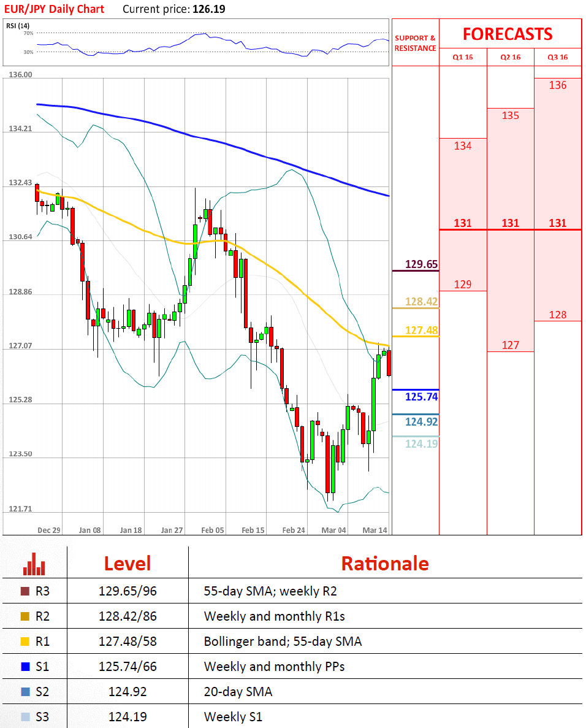Click the Dec 29 date axis label
Screen dimensions: 586x728
coord(48,531)
